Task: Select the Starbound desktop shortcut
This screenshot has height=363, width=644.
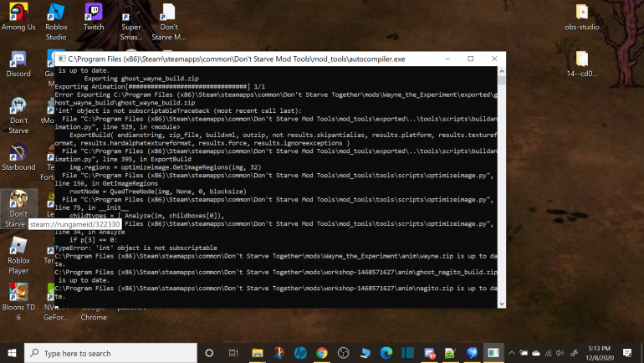Action: coord(18,154)
